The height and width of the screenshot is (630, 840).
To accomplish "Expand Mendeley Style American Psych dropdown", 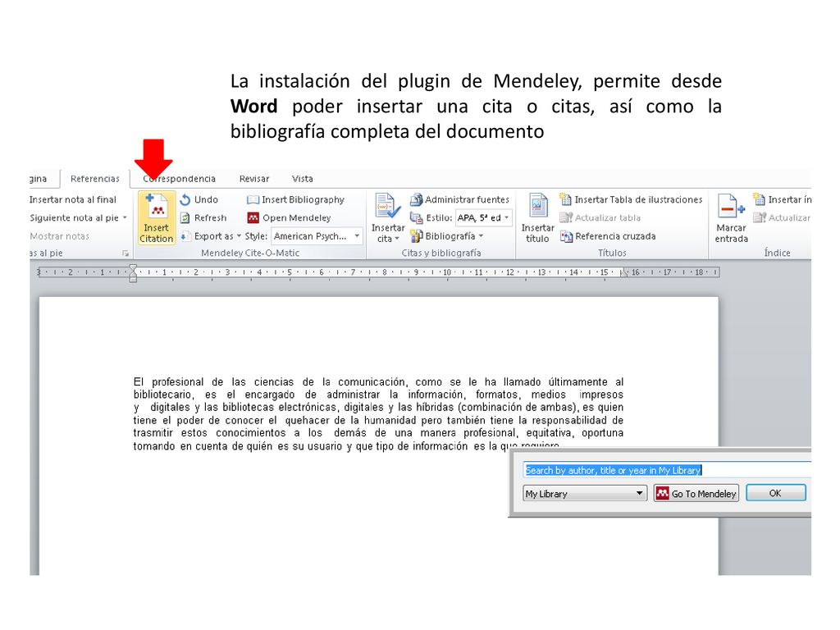I will click(357, 235).
